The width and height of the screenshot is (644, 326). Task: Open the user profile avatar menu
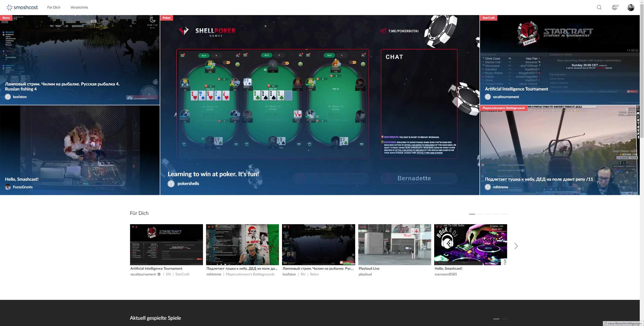631,8
